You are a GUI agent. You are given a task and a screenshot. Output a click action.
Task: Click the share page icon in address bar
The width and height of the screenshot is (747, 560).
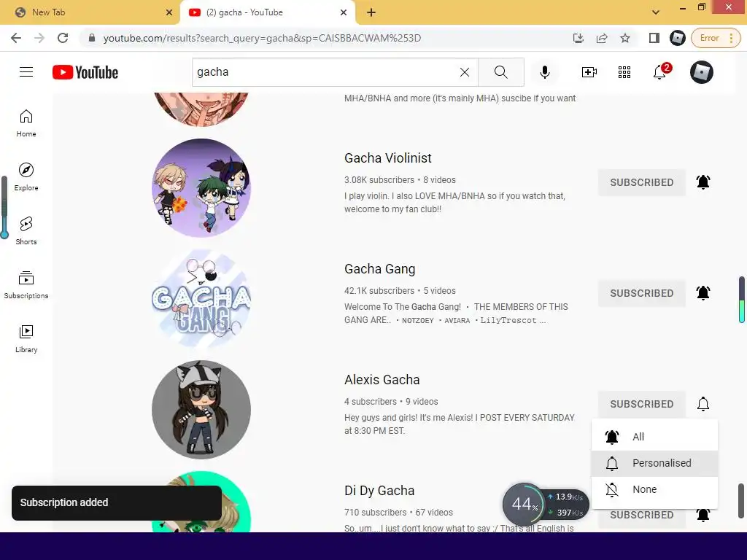602,38
